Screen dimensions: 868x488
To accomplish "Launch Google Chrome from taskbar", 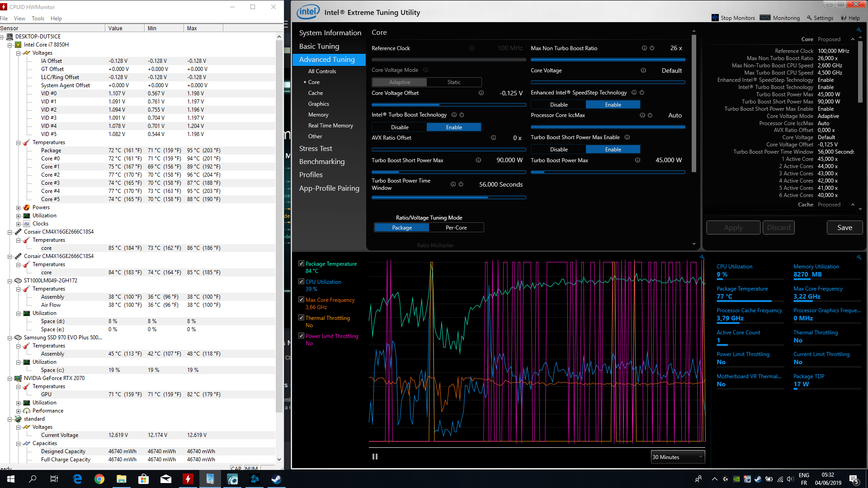I will tap(99, 479).
